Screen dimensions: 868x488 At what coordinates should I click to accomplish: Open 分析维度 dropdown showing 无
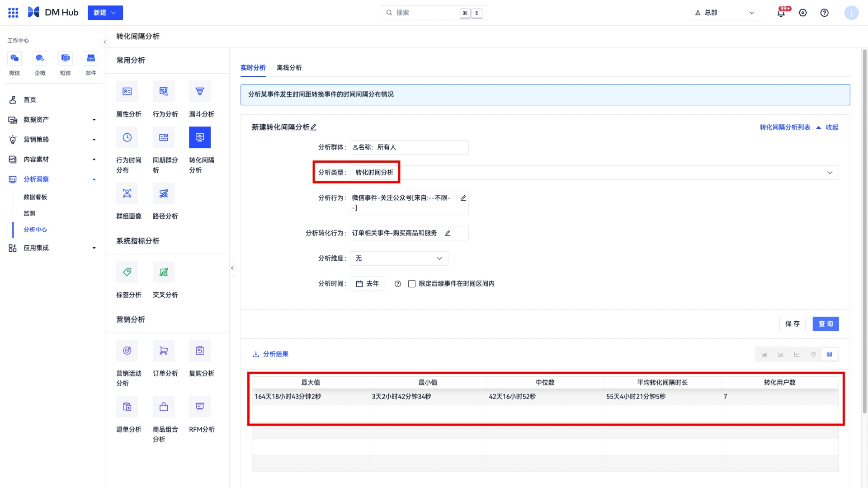click(x=399, y=258)
